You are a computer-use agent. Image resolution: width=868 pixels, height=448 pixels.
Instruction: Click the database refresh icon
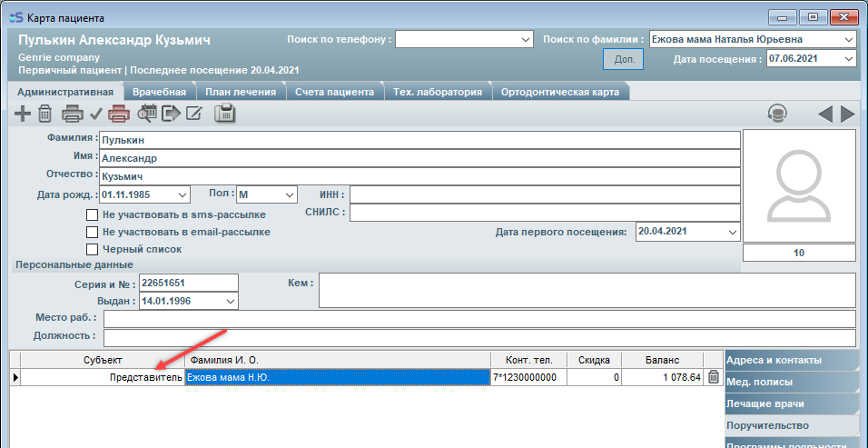coord(777,114)
